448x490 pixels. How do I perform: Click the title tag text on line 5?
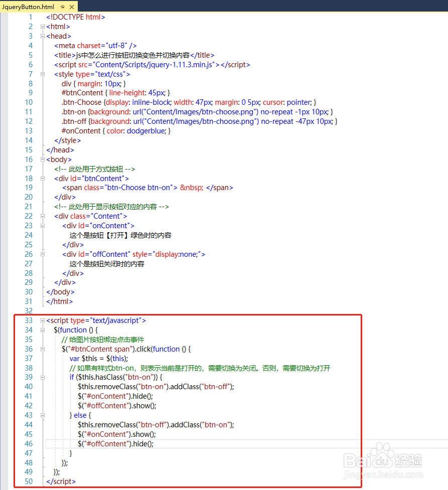134,55
